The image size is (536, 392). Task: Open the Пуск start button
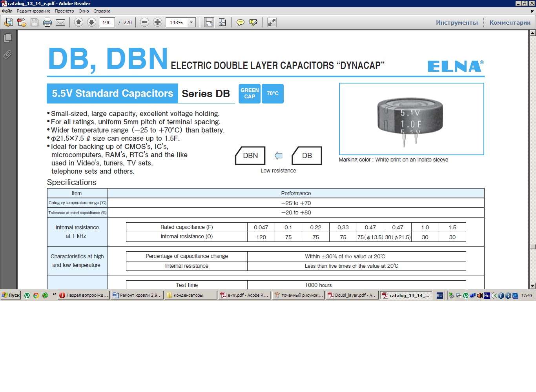11,295
